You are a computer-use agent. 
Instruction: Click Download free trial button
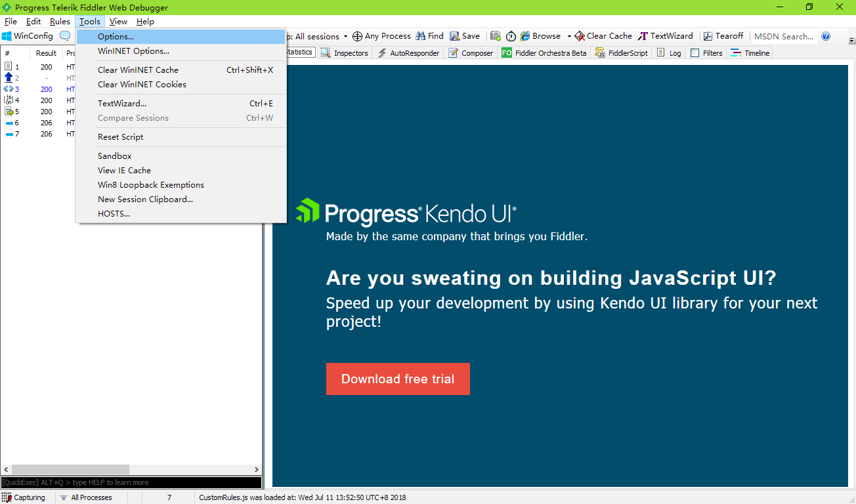[x=398, y=379]
